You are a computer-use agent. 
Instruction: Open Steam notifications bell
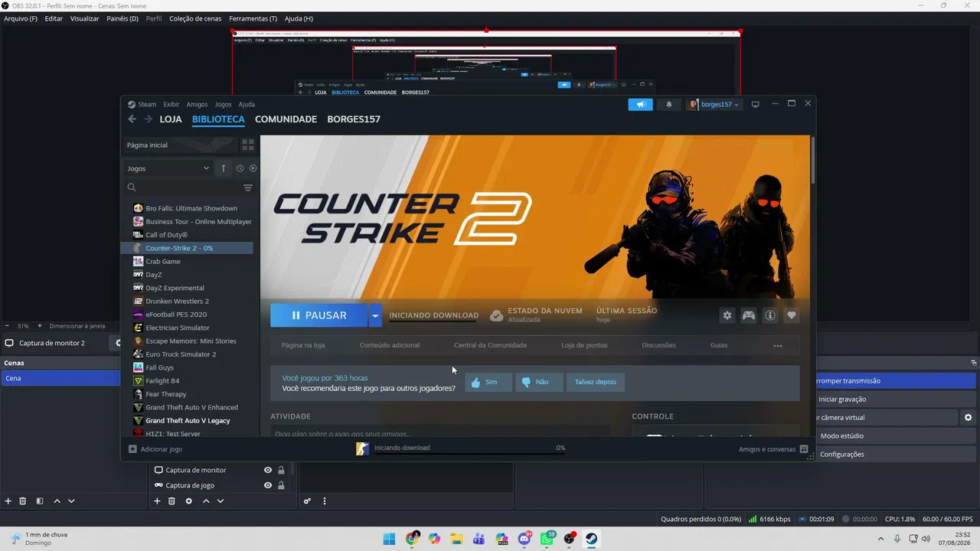click(668, 104)
